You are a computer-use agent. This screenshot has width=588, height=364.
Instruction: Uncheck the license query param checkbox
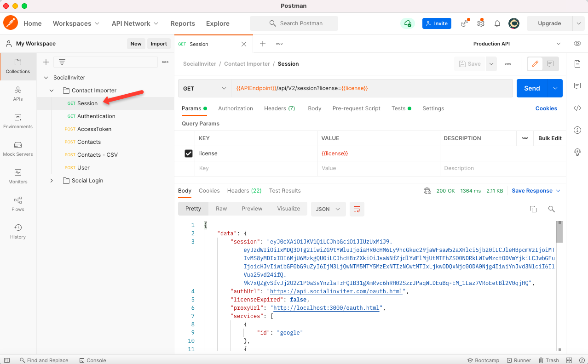click(189, 154)
